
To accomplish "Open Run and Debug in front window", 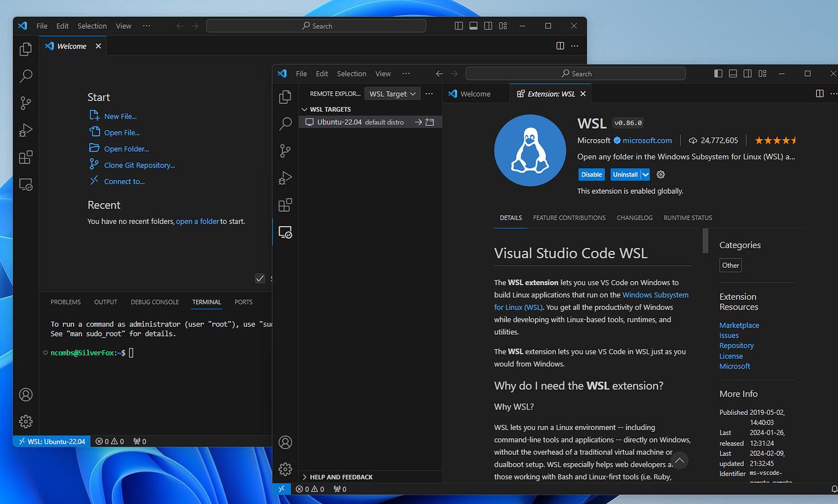I will tap(285, 178).
